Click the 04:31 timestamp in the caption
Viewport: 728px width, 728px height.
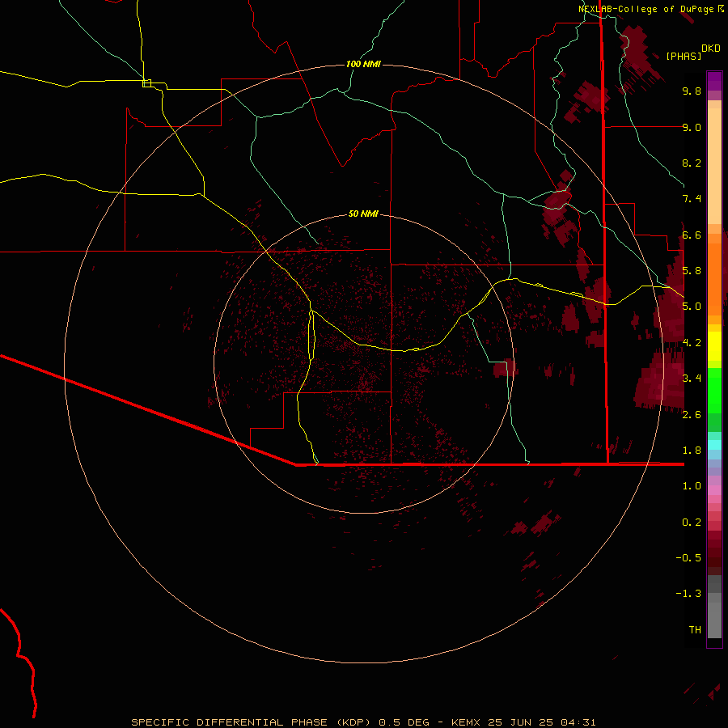578,722
